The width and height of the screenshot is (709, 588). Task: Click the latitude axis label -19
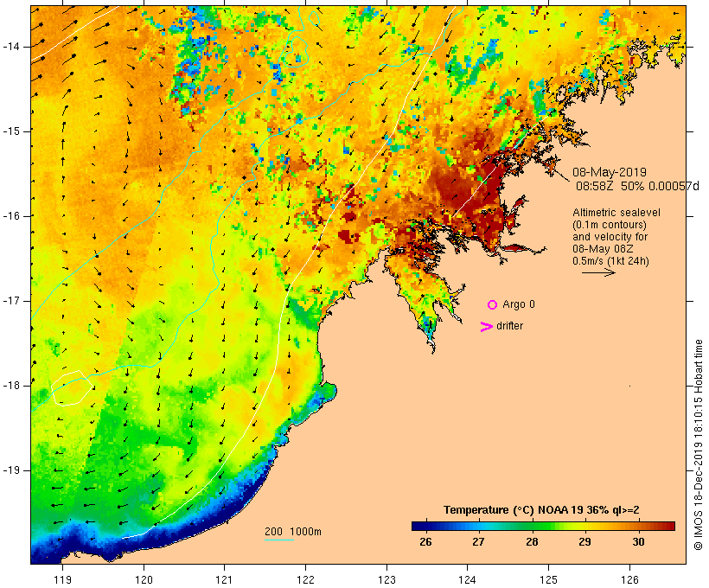point(11,470)
